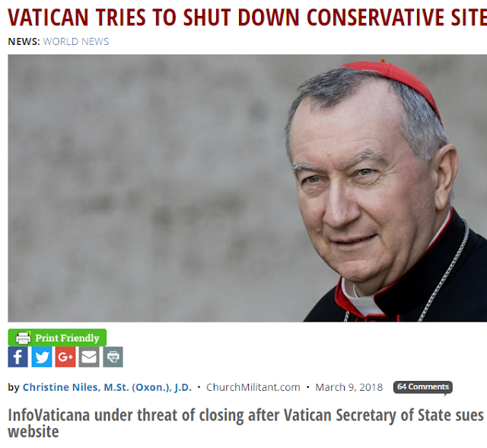Image resolution: width=487 pixels, height=448 pixels.
Task: Click the March 9, 2018 date
Action: tap(349, 387)
